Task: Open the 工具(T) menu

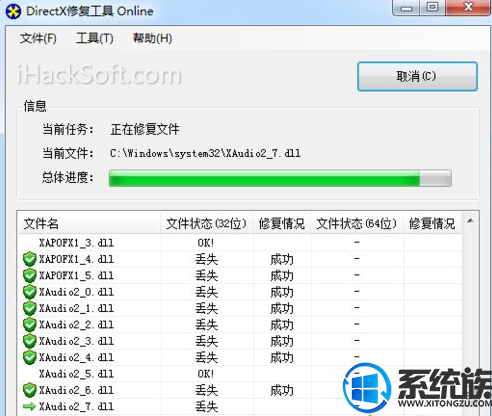Action: pyautogui.click(x=95, y=38)
